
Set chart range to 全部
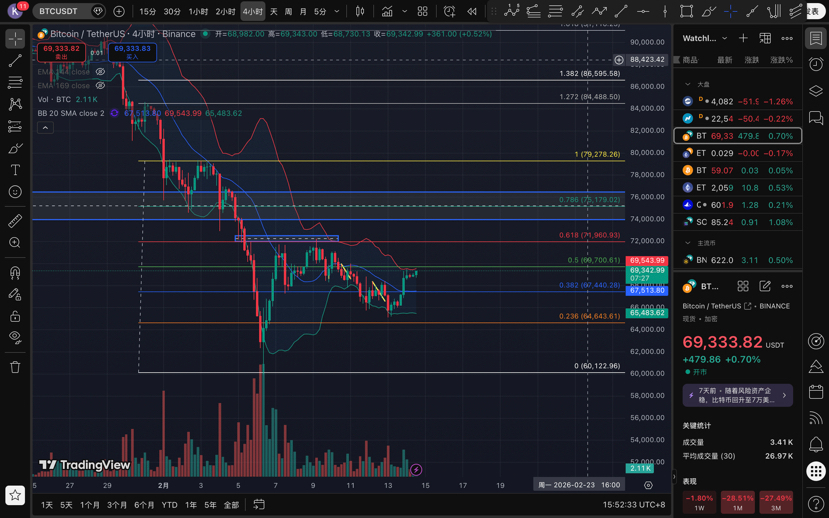[231, 505]
